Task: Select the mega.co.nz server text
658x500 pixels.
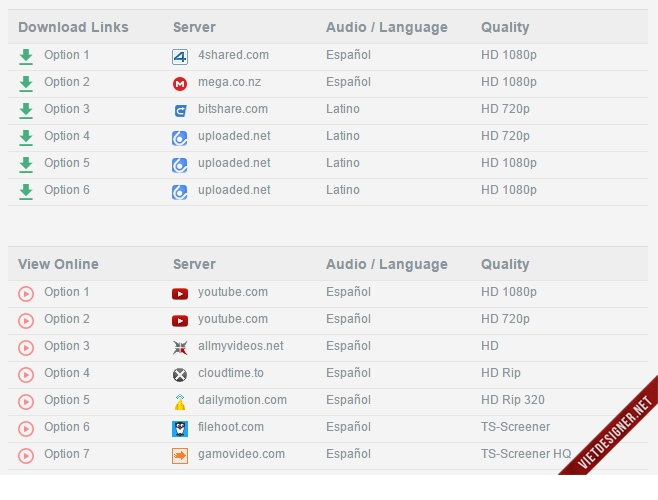Action: [230, 82]
